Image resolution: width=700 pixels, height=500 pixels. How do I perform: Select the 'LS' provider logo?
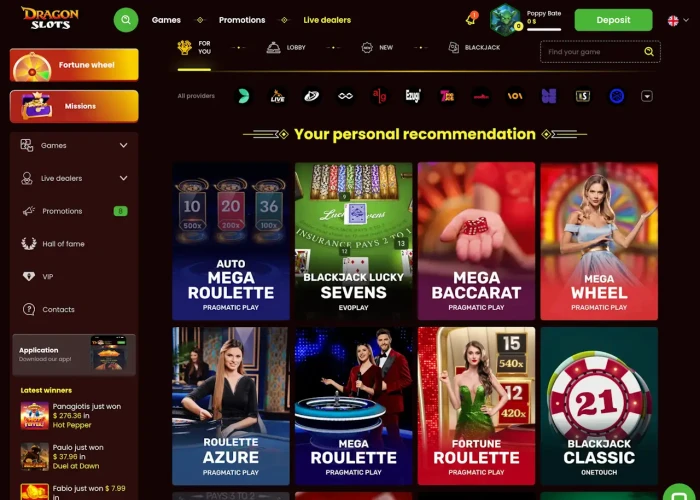pyautogui.click(x=583, y=96)
